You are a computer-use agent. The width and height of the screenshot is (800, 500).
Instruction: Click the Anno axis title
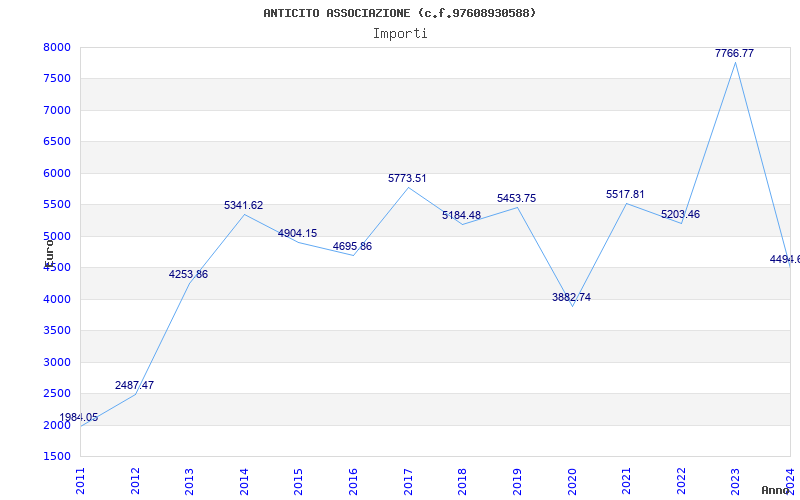coord(775,490)
